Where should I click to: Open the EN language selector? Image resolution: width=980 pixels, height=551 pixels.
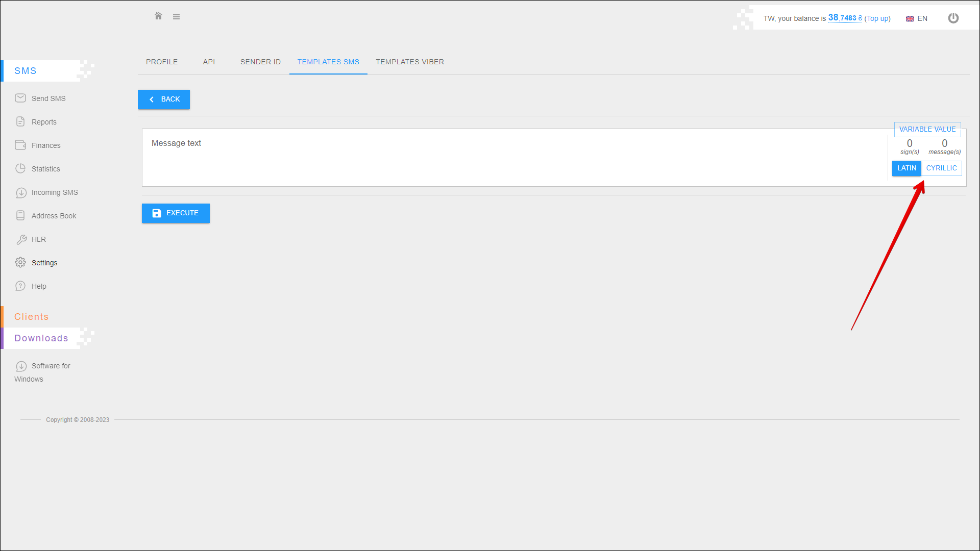point(917,18)
